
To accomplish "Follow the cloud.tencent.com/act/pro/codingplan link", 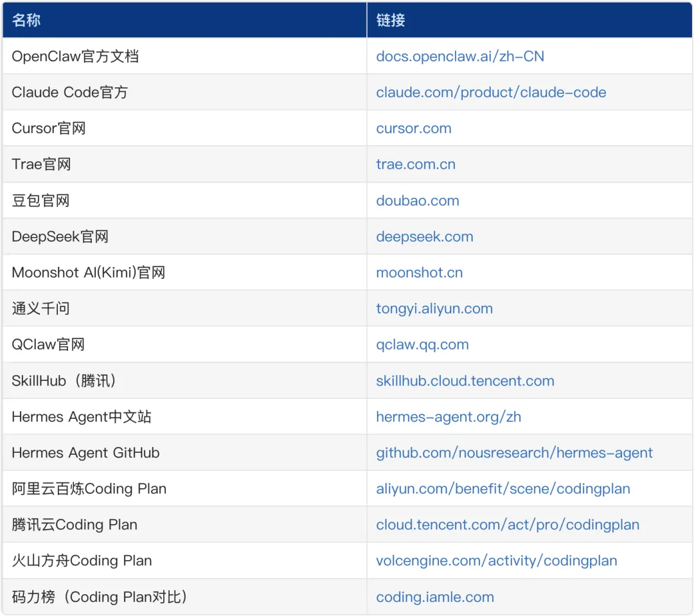I will [508, 525].
